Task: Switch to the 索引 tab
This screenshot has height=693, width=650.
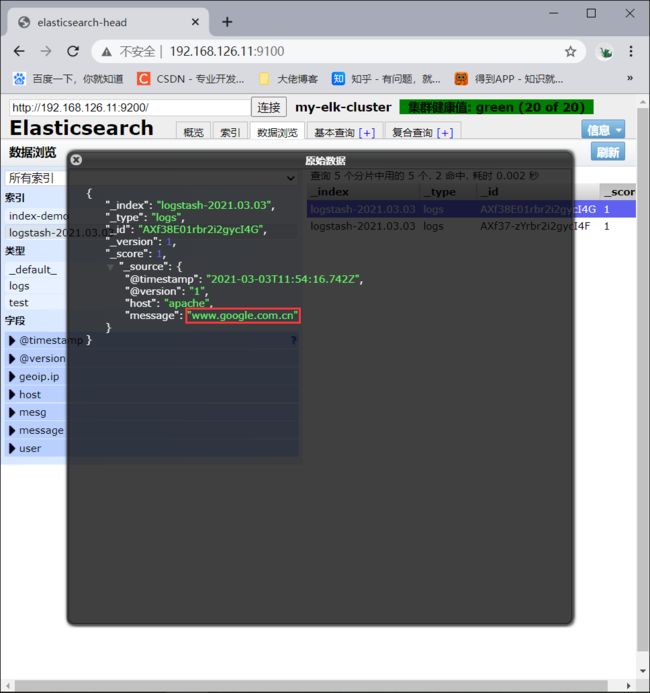Action: tap(230, 132)
